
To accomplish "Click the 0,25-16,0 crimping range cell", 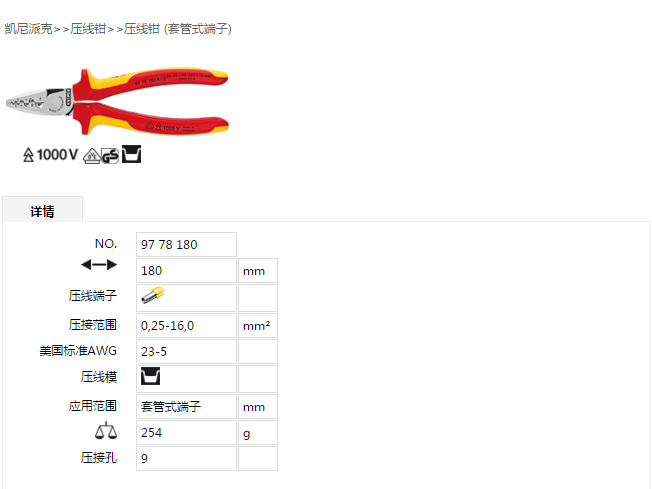I will tap(186, 326).
